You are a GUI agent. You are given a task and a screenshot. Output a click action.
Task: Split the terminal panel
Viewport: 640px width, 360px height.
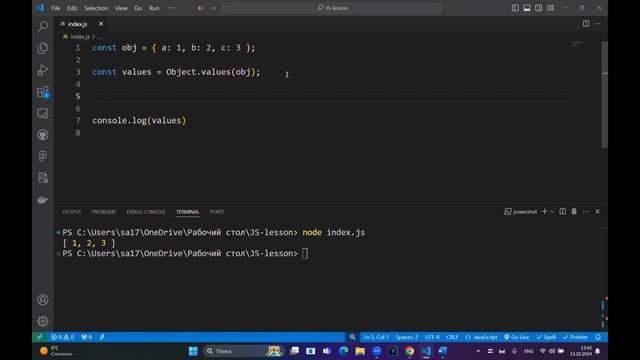click(x=562, y=211)
